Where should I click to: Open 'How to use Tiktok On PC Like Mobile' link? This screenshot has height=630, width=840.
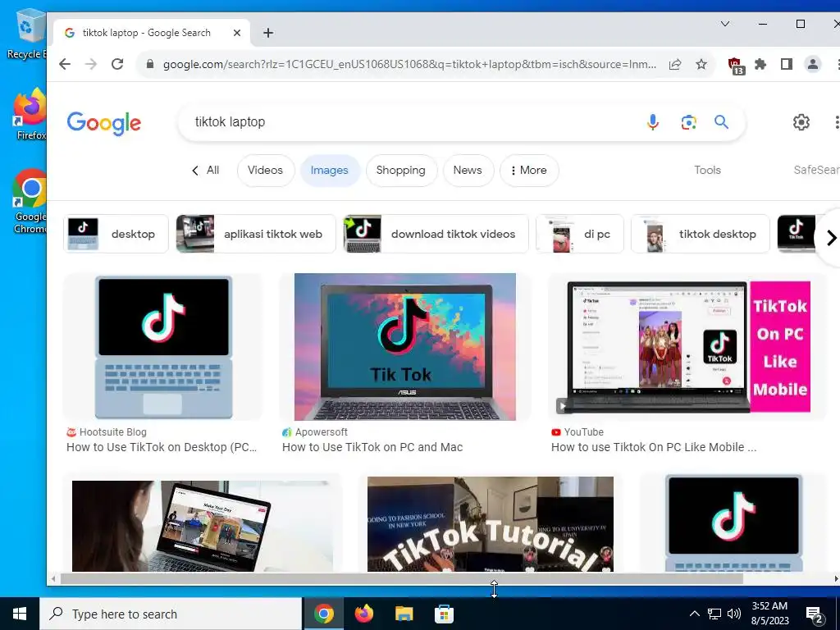654,447
